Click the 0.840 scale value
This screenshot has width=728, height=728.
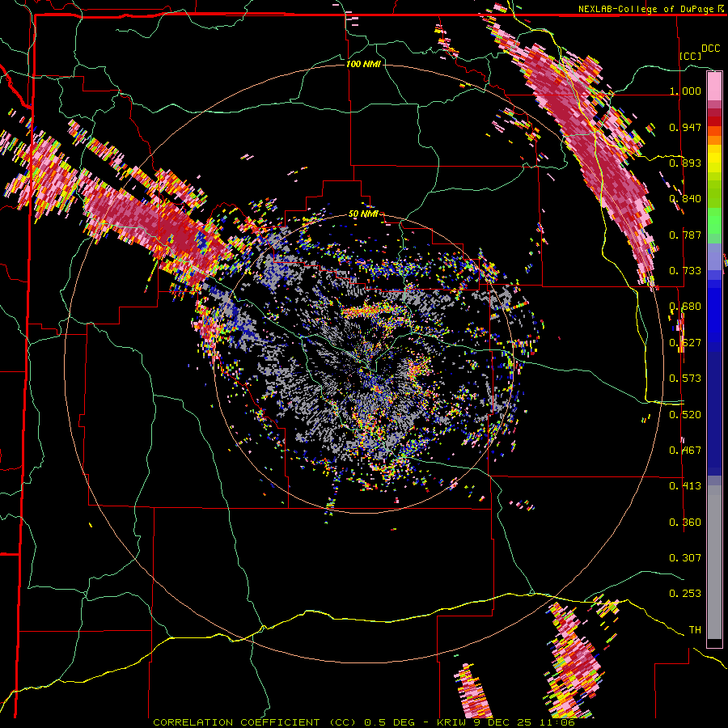(x=685, y=199)
